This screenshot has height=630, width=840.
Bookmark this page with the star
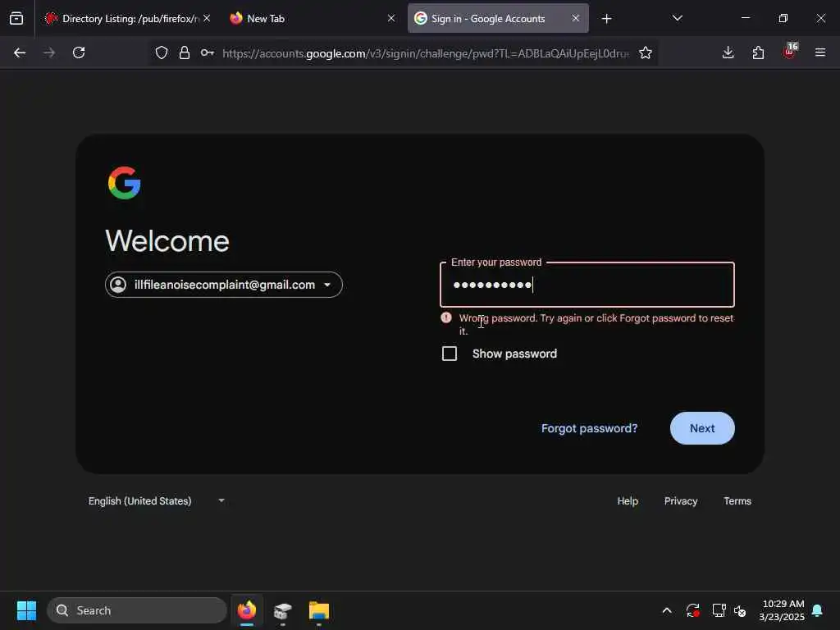click(646, 52)
